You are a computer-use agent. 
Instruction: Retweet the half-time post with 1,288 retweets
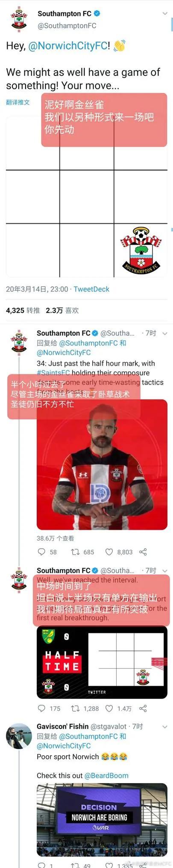point(75,708)
